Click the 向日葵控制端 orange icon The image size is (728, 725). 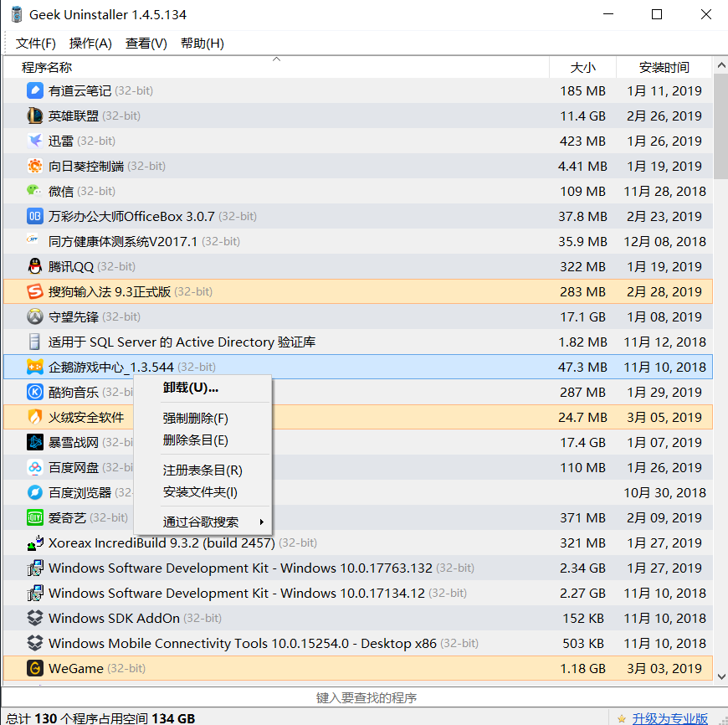tap(35, 166)
